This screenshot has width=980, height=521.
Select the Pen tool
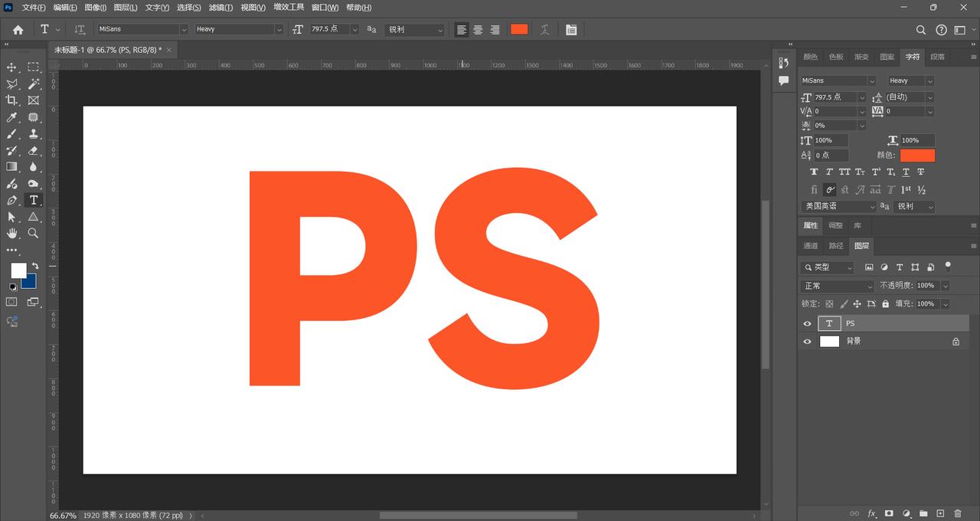click(x=11, y=200)
